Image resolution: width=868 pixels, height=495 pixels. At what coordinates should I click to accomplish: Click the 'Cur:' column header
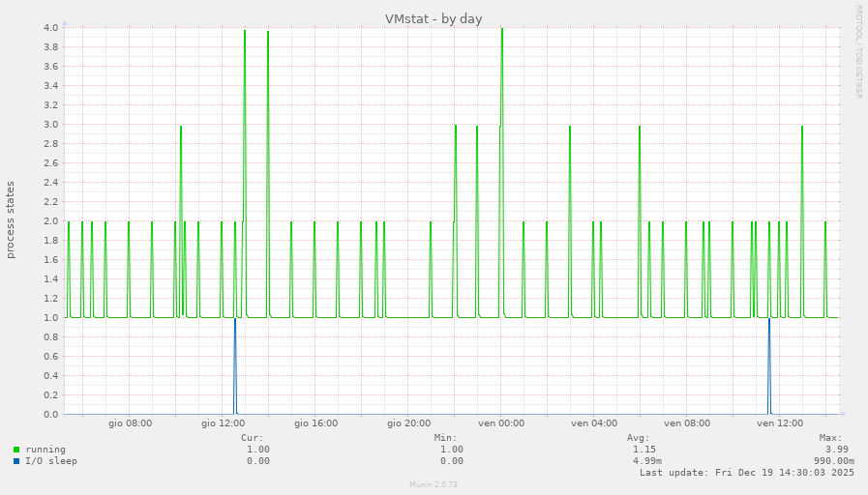pyautogui.click(x=253, y=438)
